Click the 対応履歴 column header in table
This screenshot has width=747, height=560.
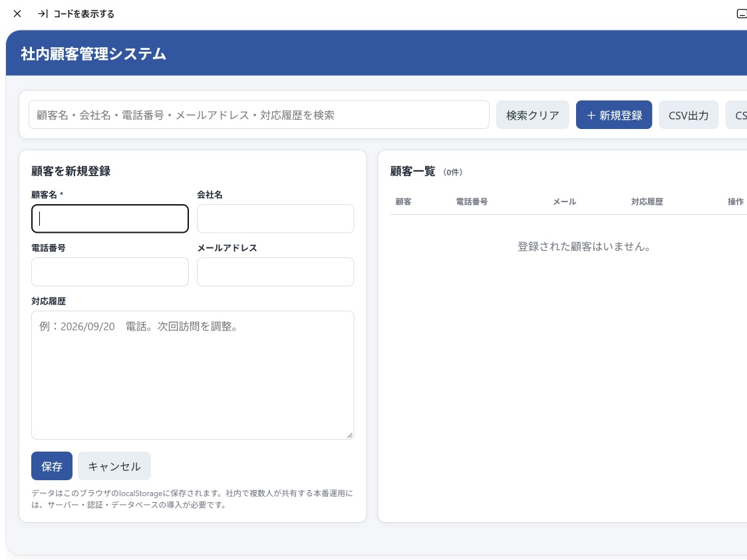[647, 202]
